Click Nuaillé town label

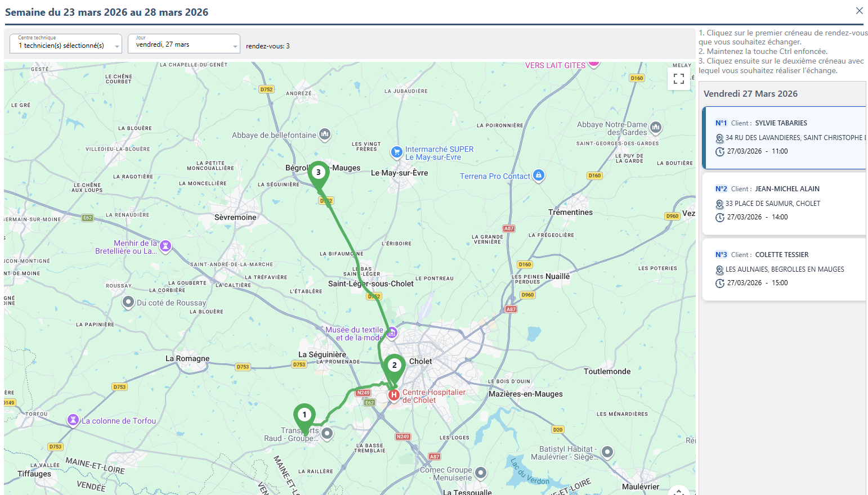(557, 276)
